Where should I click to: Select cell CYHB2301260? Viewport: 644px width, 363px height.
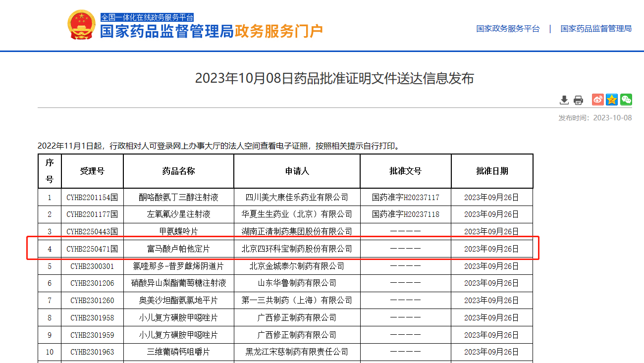(x=92, y=300)
